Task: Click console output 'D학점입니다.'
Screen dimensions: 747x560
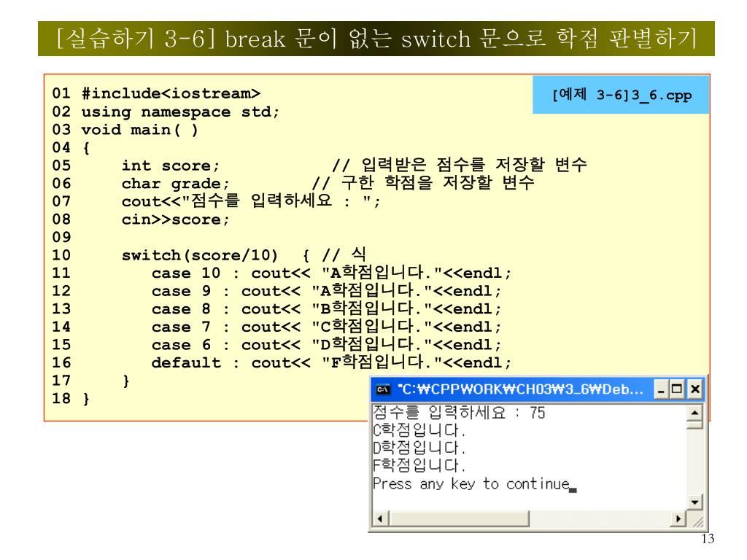Action: point(419,448)
